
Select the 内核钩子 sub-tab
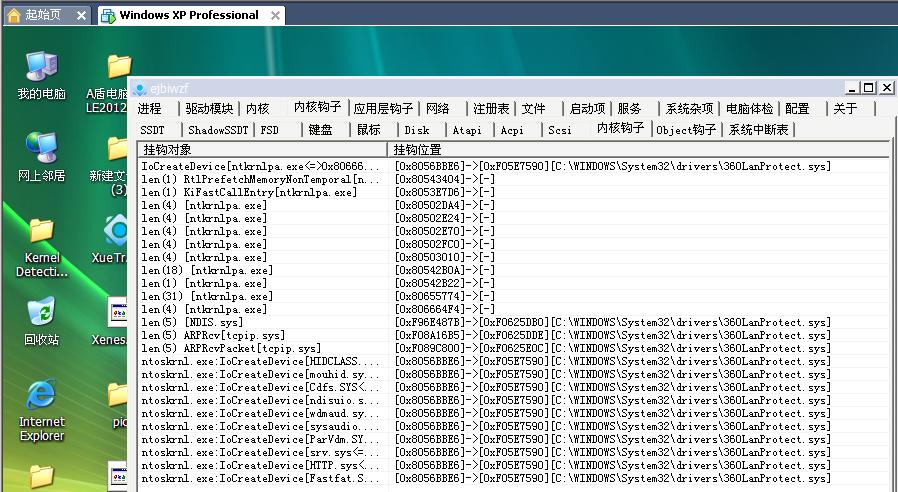pyautogui.click(x=620, y=128)
